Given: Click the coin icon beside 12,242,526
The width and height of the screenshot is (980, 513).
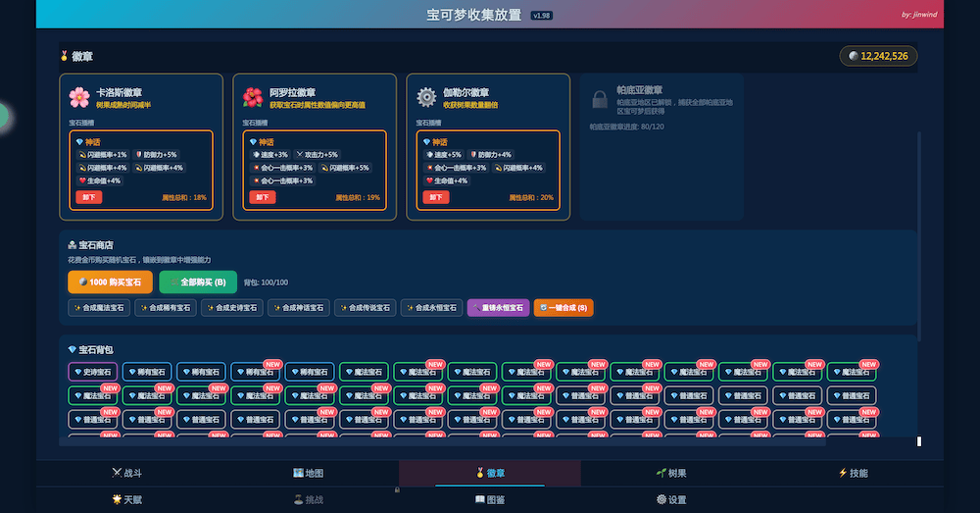Looking at the screenshot, I should [x=853, y=56].
